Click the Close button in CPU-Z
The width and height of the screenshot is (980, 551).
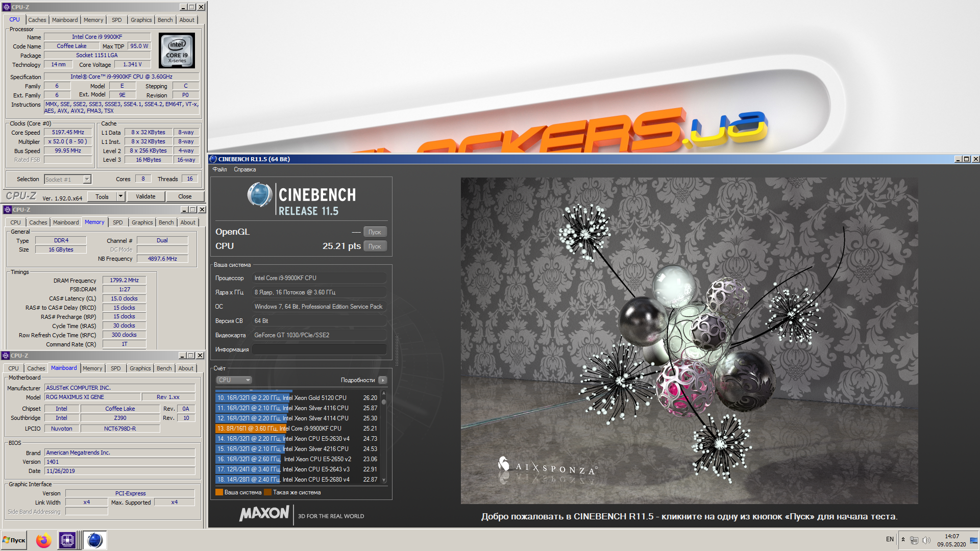click(x=185, y=196)
